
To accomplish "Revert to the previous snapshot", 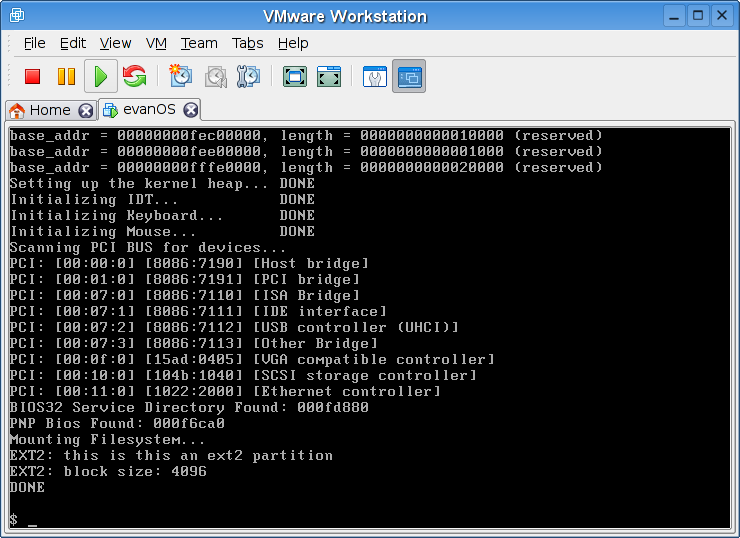I will click(x=215, y=76).
